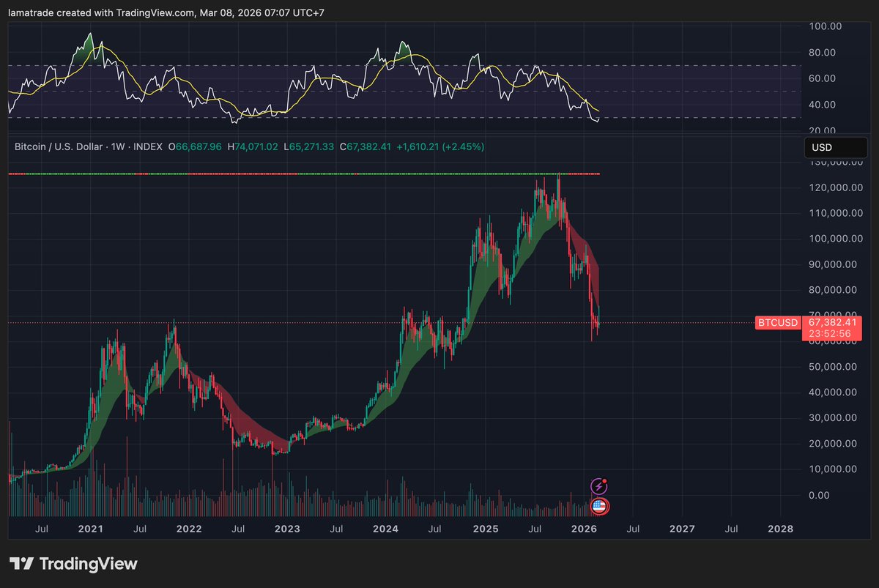Viewport: 879px width, 588px height.
Task: Click the 2028 time axis label
Action: (781, 528)
